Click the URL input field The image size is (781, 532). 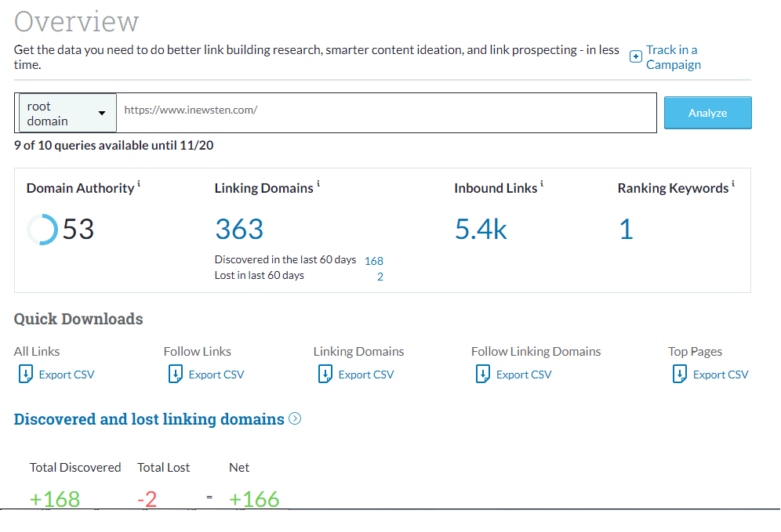[384, 110]
